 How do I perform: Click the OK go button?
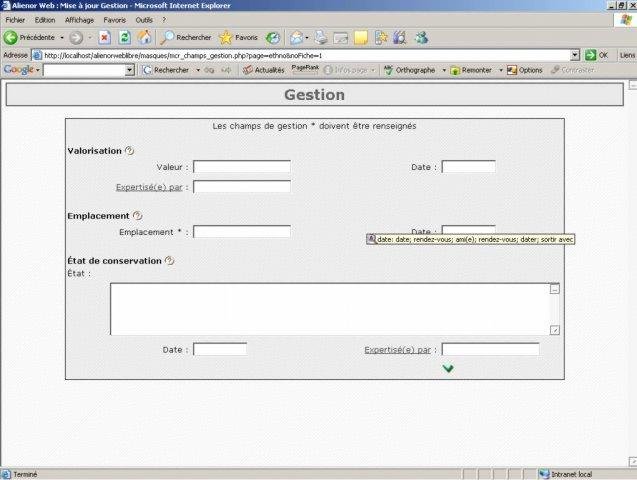click(x=596, y=55)
